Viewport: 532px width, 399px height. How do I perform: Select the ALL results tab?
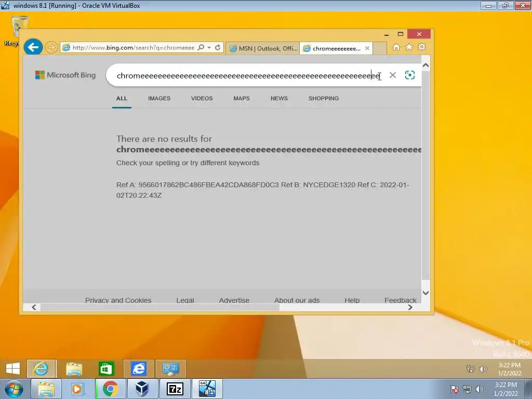(122, 98)
